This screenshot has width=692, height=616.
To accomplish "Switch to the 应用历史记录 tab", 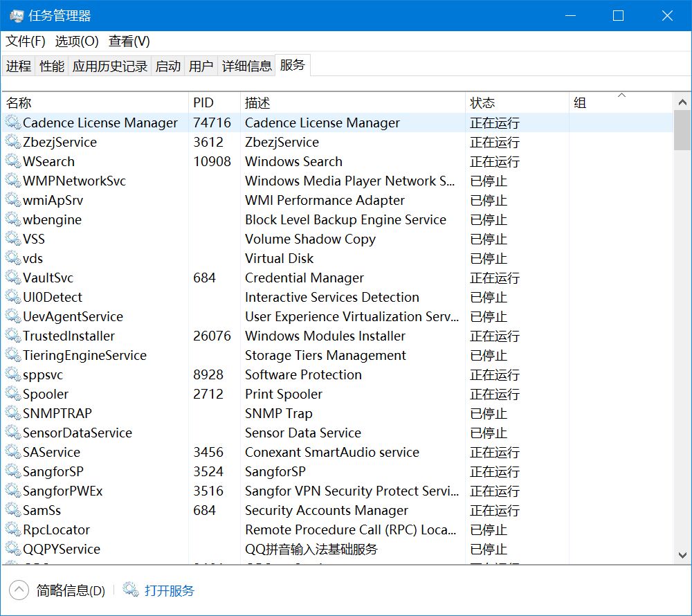I will pyautogui.click(x=110, y=66).
